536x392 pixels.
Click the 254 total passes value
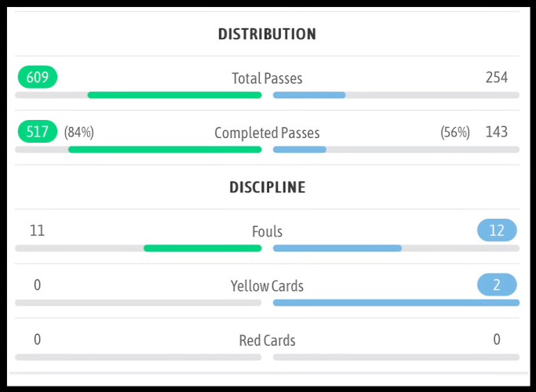click(496, 77)
